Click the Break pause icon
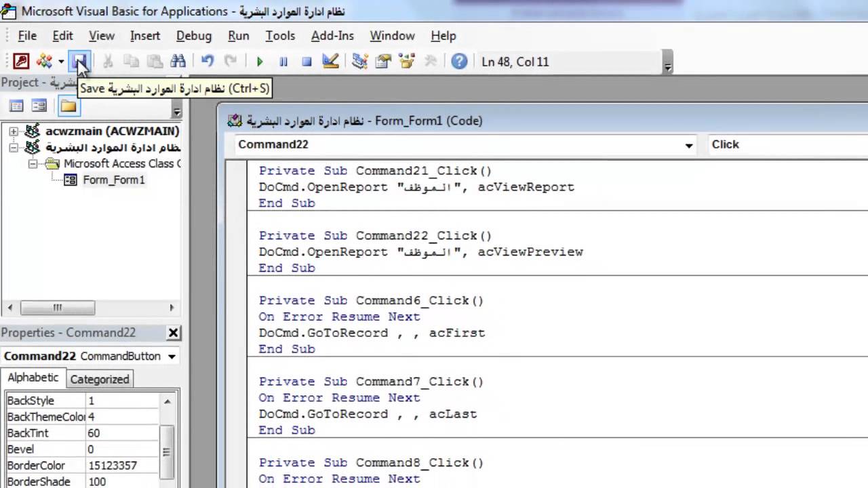 (x=283, y=62)
